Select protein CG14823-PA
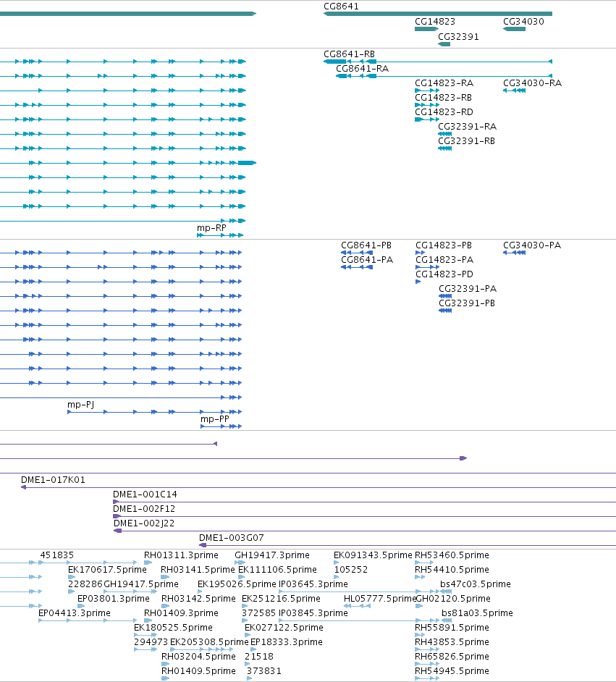 click(444, 260)
